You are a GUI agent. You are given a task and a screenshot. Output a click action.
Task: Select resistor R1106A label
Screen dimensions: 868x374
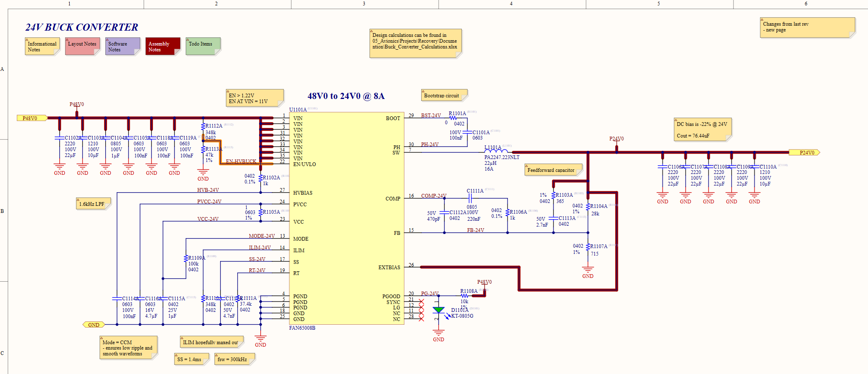[518, 212]
